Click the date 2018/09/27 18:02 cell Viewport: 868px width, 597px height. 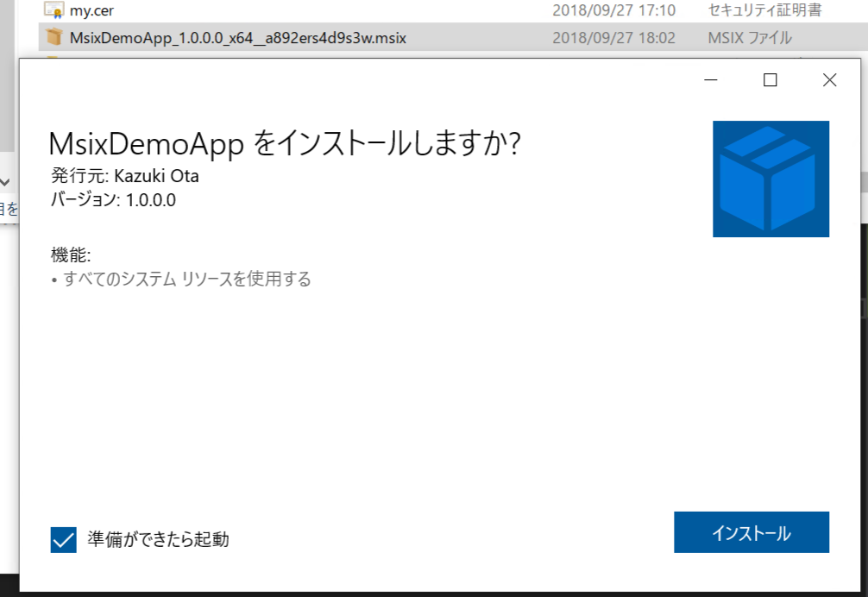click(x=613, y=38)
